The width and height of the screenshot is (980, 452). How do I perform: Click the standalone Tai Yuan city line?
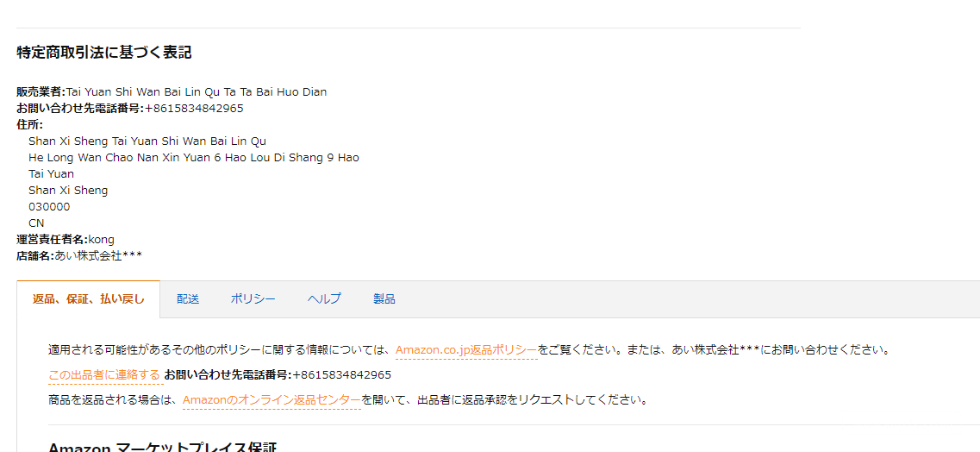(x=51, y=174)
